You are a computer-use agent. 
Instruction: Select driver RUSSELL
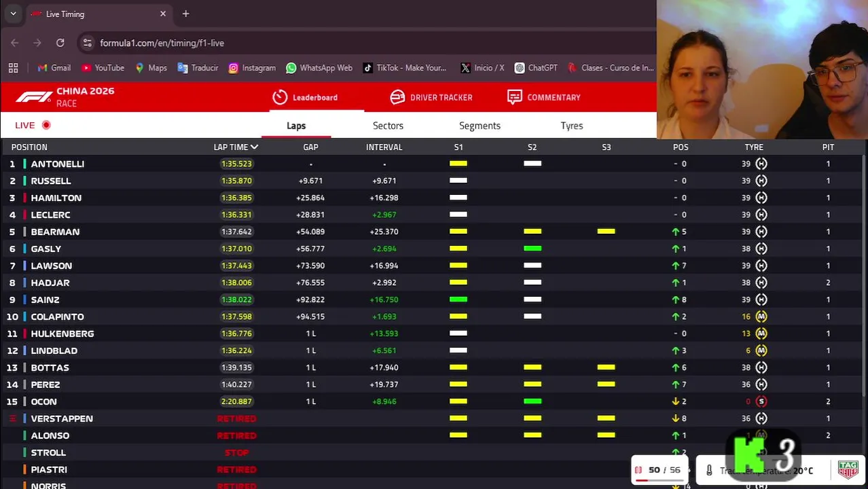[x=51, y=181]
